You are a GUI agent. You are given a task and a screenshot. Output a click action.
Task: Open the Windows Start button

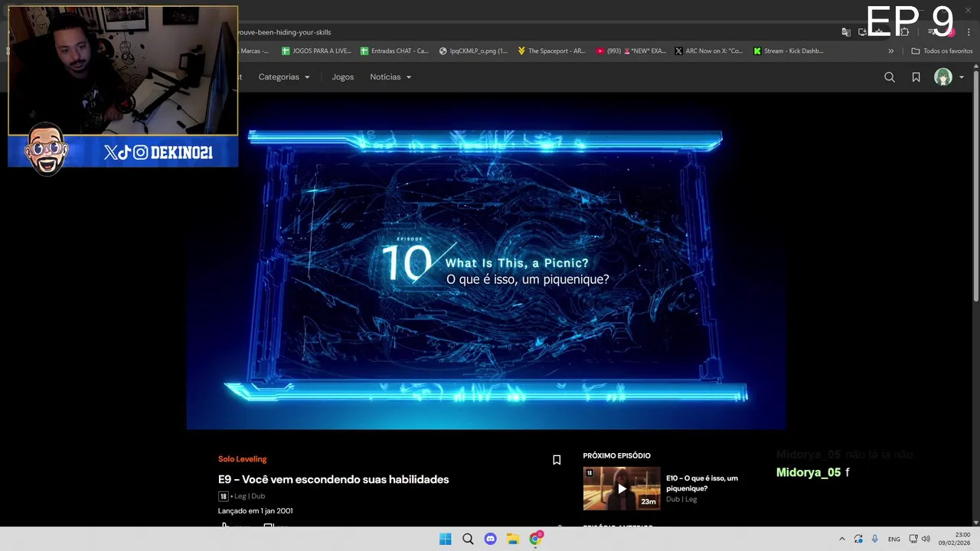(445, 539)
